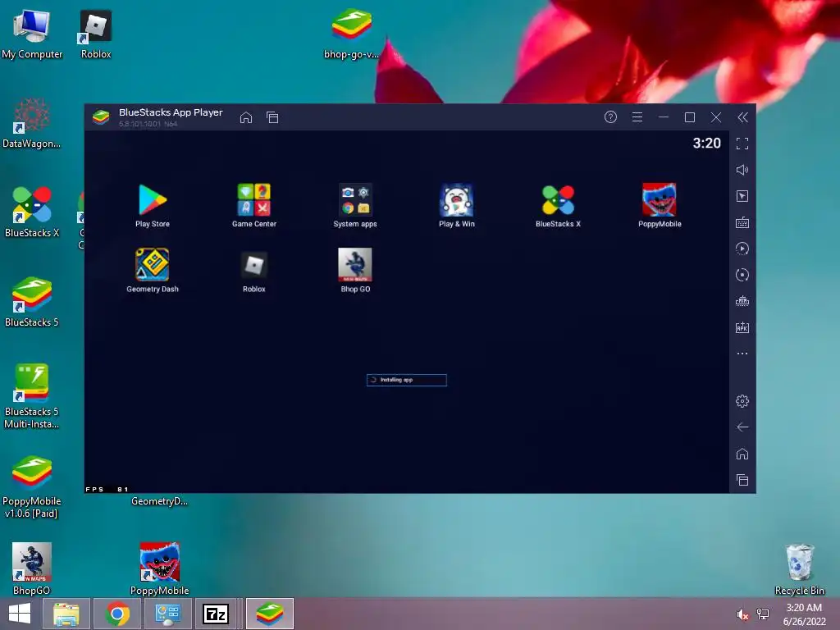Open the BlueStacks hamburger menu
840x630 pixels.
tap(637, 116)
